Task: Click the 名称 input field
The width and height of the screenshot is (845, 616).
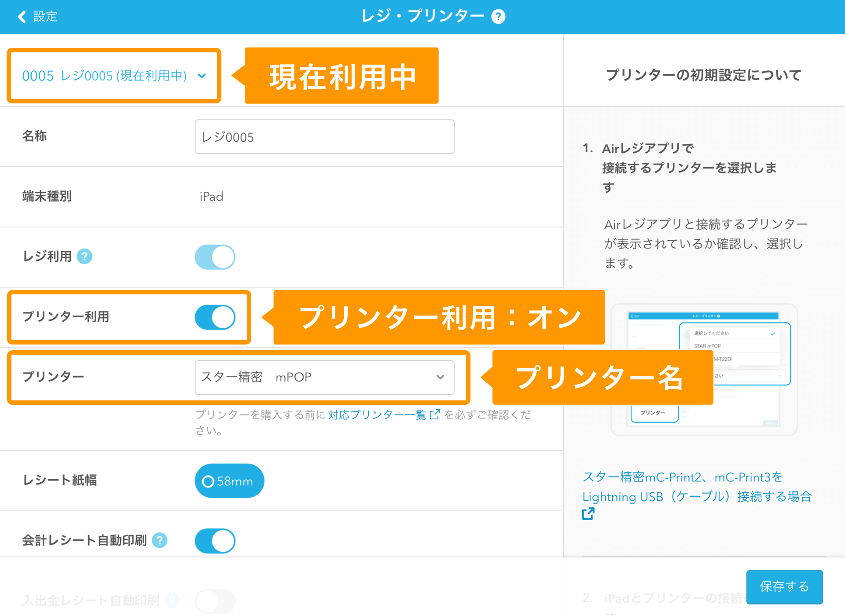Action: 324,137
